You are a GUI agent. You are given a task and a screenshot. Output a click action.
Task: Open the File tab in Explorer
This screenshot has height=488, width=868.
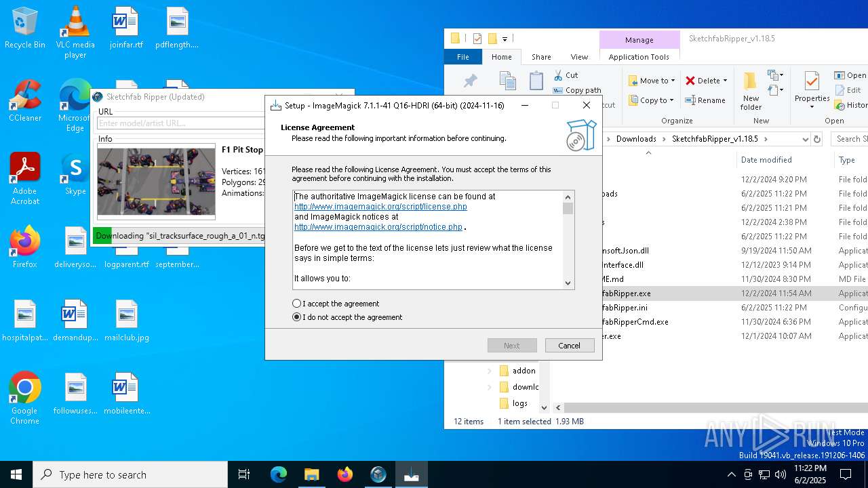coord(463,57)
